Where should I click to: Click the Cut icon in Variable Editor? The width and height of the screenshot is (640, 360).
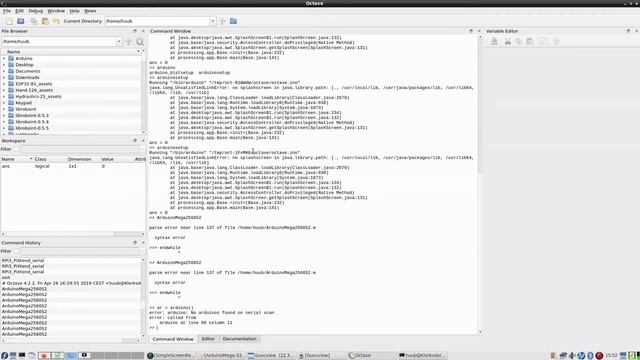(508, 41)
